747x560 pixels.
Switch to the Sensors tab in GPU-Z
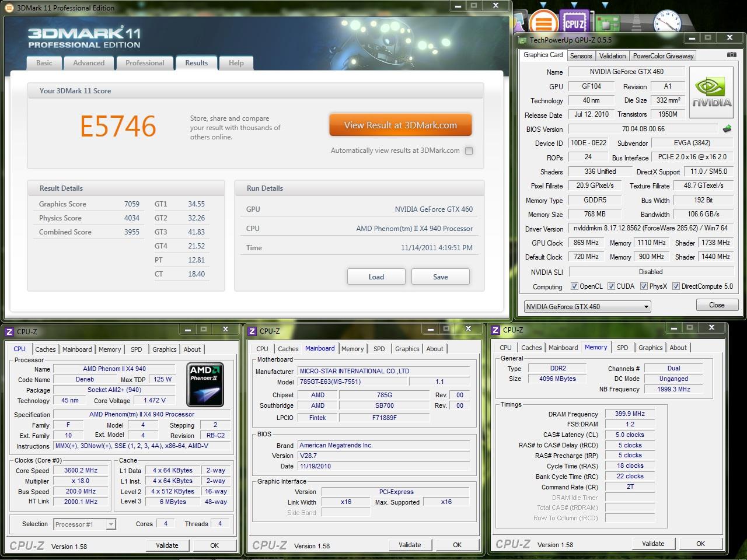(581, 56)
